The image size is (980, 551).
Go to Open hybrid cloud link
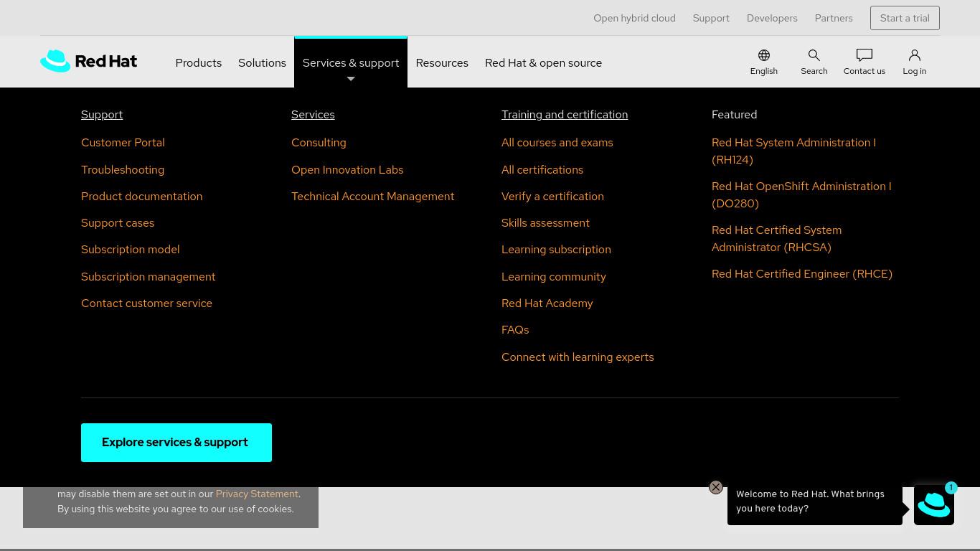[x=634, y=18]
